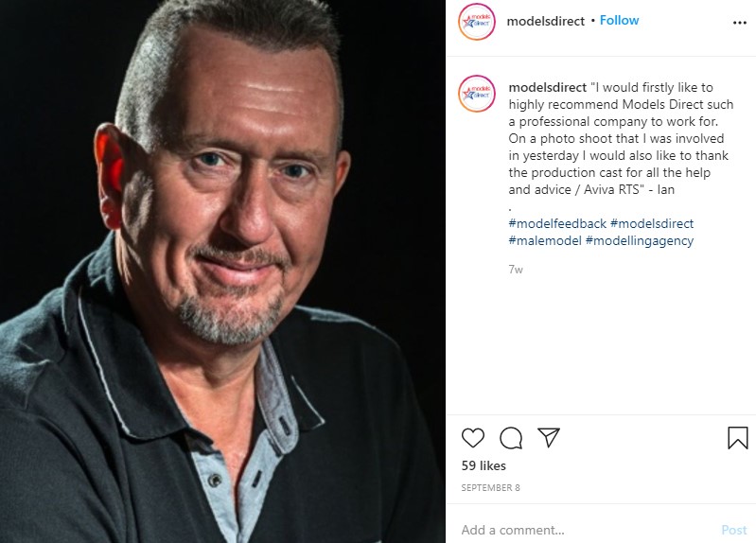Click the modelsdirect avatar in header
This screenshot has height=543, width=756.
tap(476, 21)
